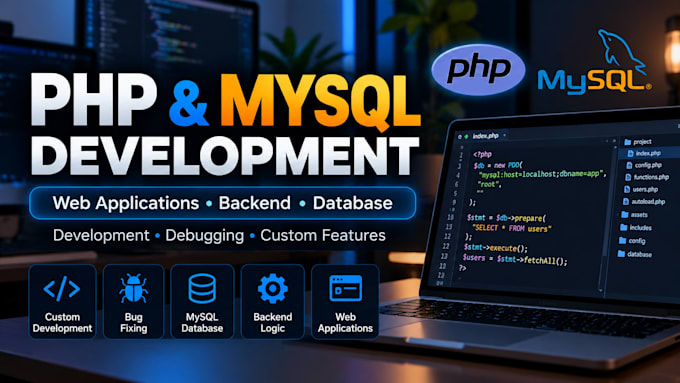The image size is (680, 383).
Task: Click the Web Applications browser window icon
Action: 345,288
